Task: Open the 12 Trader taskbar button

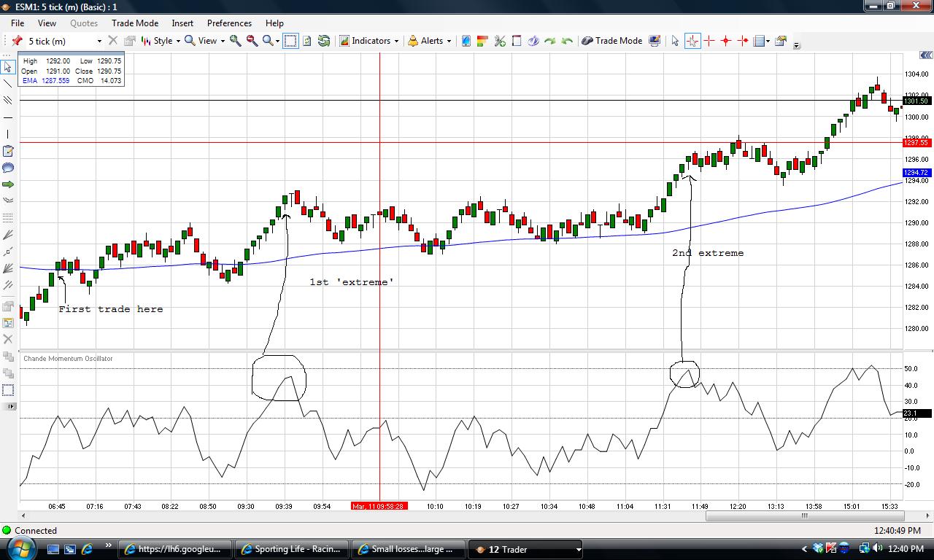Action: (x=526, y=549)
